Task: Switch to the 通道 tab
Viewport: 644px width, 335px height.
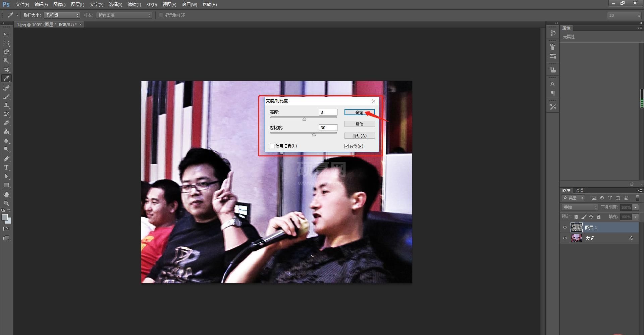Action: pos(579,190)
